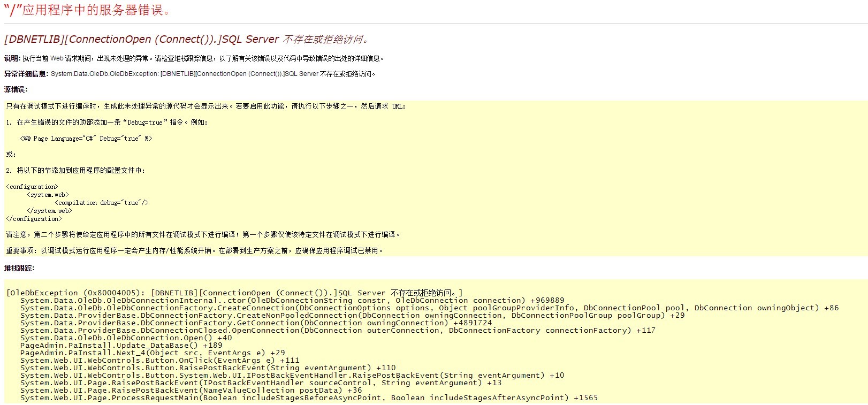The width and height of the screenshot is (868, 405).
Task: Click the compilation debug="true" code line
Action: [102, 203]
